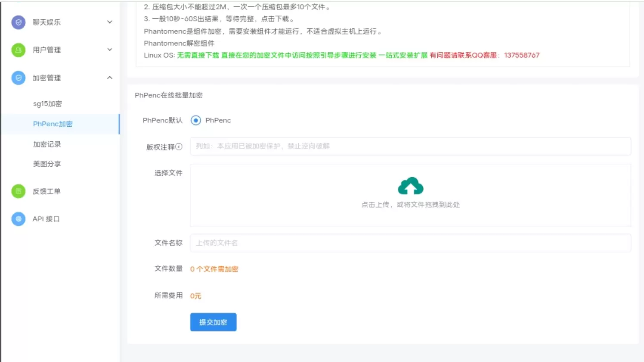The image size is (644, 362).
Task: Open the 美图分享 menu item
Action: (x=47, y=164)
